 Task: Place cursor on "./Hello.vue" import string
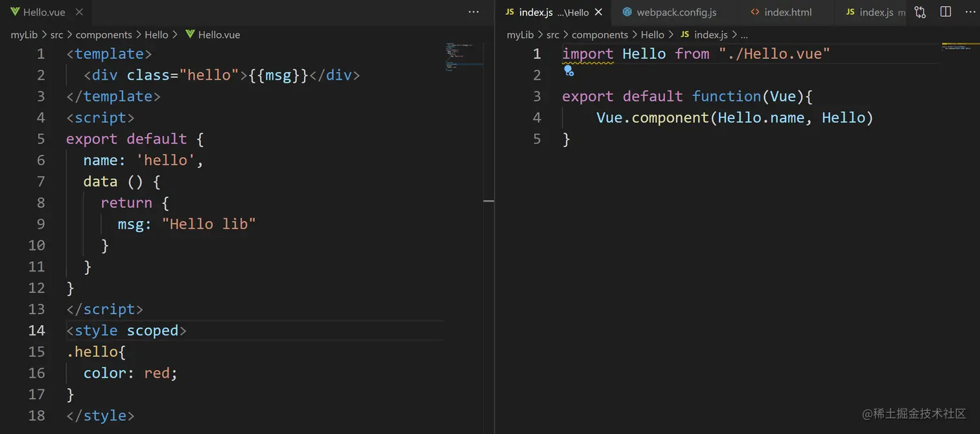(774, 54)
